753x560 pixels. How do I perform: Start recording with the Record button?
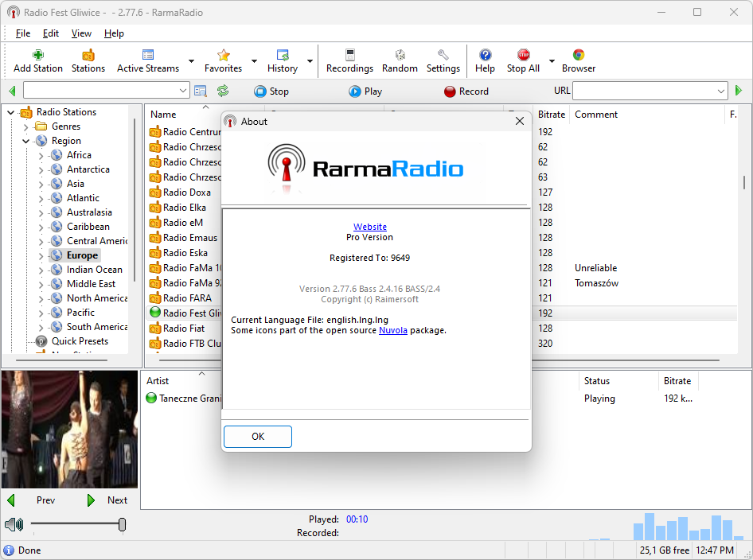(466, 91)
